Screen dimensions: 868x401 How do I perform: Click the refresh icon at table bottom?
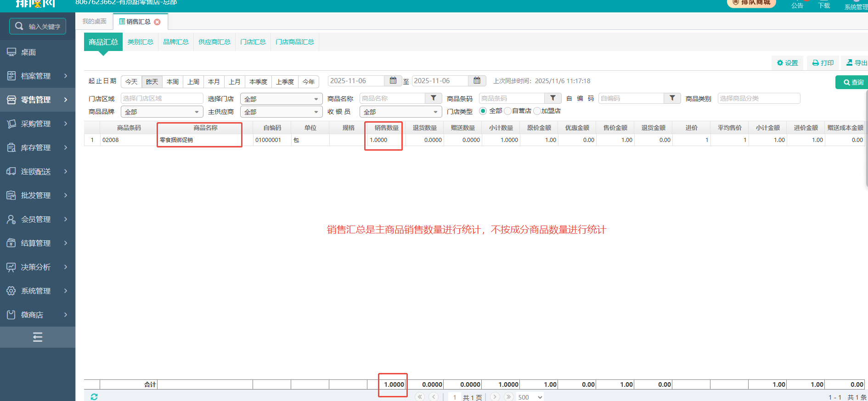coord(94,397)
